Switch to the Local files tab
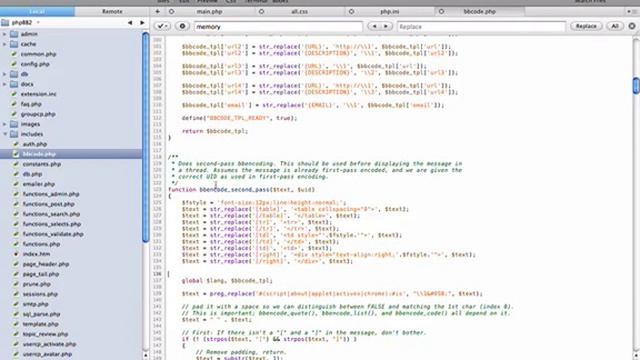Image resolution: width=640 pixels, height=360 pixels. pos(37,11)
